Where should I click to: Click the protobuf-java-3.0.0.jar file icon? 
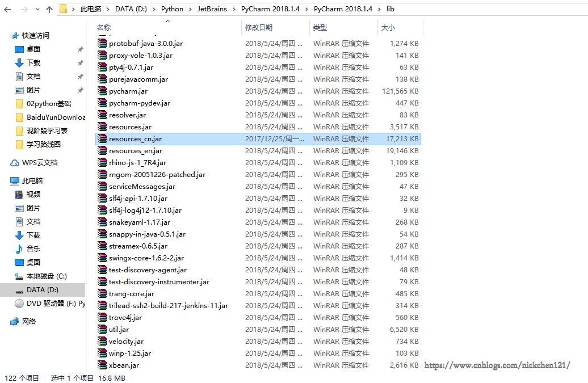[102, 43]
